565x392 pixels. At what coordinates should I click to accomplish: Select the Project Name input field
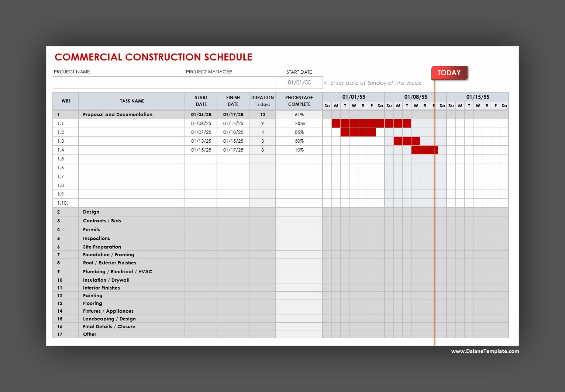click(x=118, y=83)
